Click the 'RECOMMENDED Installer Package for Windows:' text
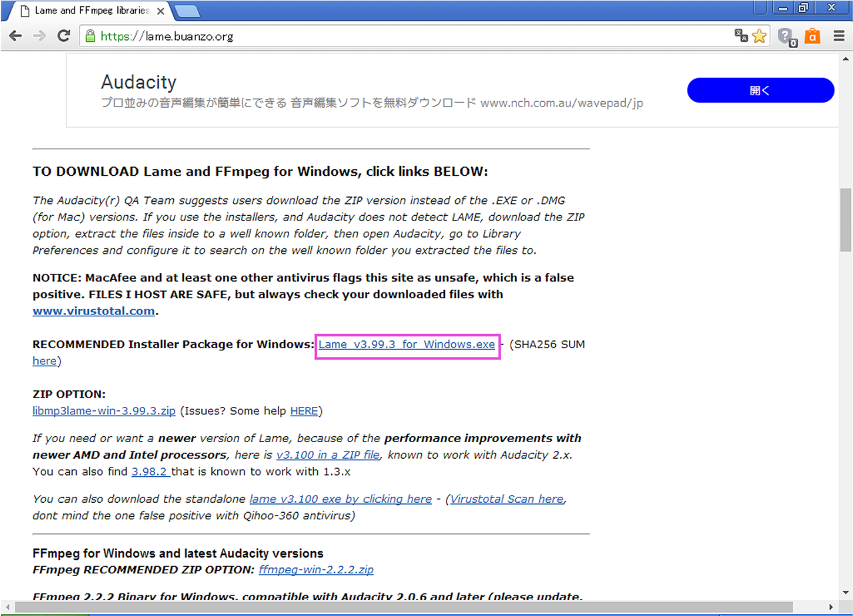The width and height of the screenshot is (853, 616). coord(173,344)
